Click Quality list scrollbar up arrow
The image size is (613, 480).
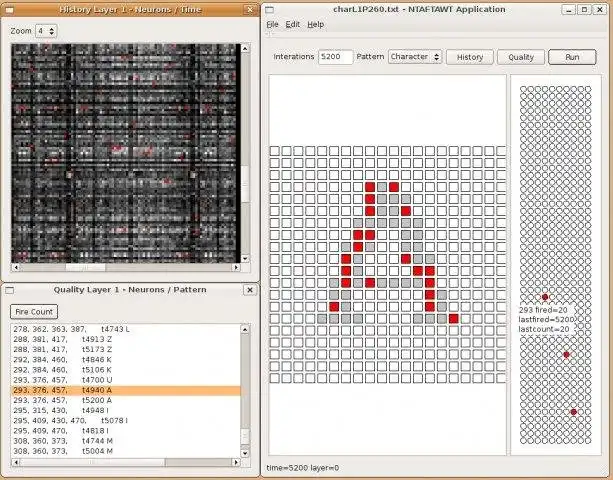pos(245,330)
